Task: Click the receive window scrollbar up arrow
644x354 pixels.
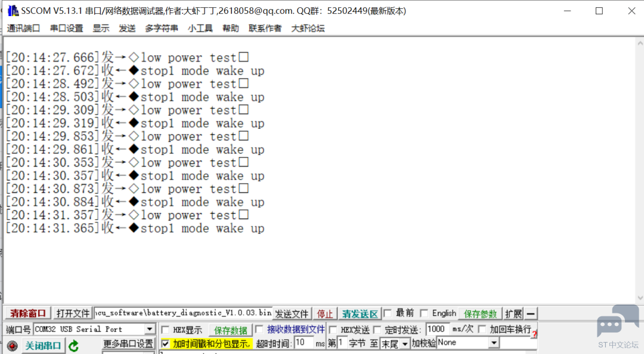Action: click(640, 43)
